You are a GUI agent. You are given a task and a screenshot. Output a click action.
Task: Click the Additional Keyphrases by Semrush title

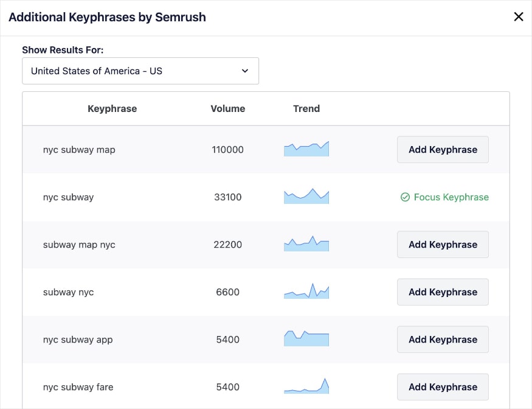tap(107, 17)
